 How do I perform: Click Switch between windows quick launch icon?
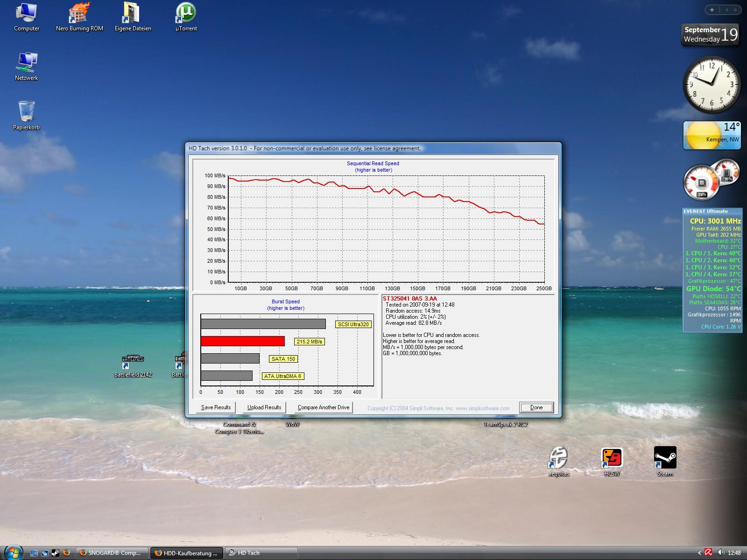click(x=45, y=553)
